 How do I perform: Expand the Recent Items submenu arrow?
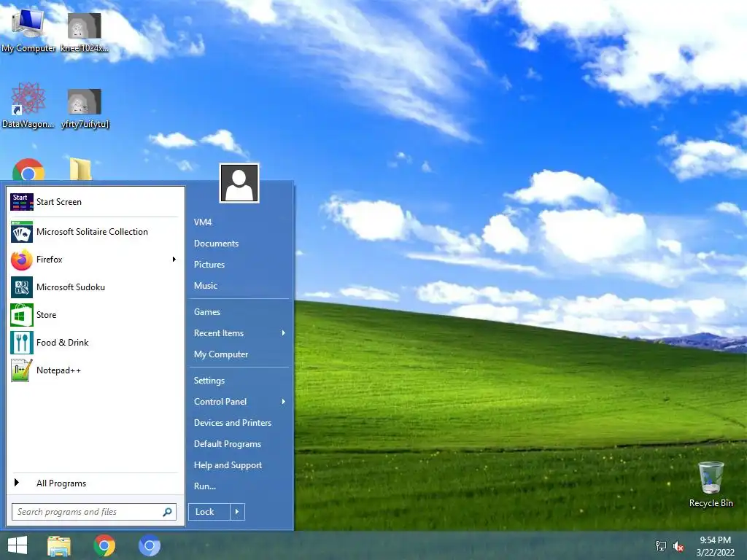point(284,332)
